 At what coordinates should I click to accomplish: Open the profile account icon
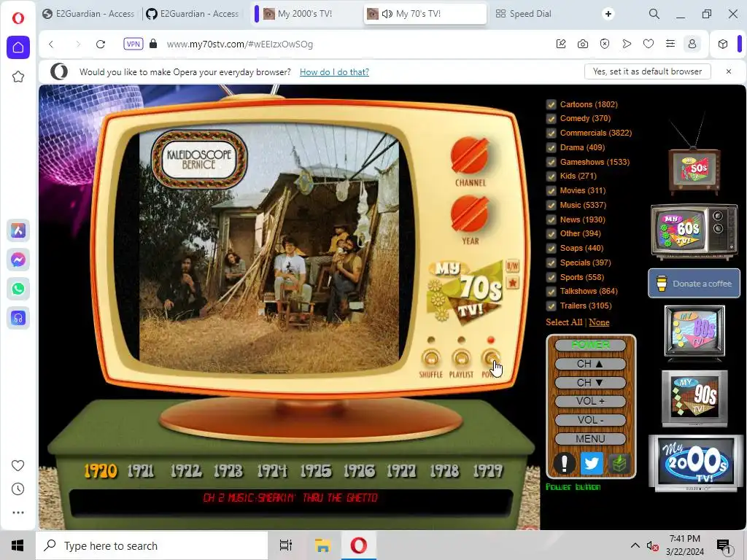click(x=692, y=44)
